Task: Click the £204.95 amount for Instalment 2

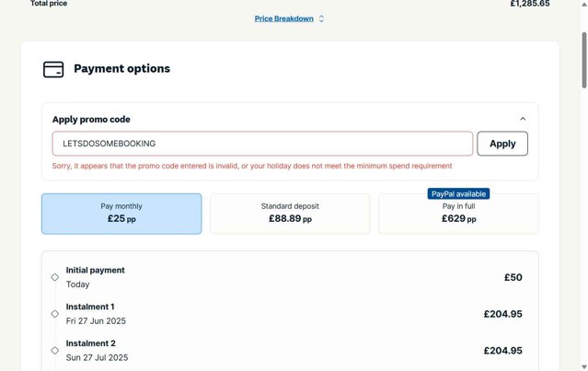Action: point(502,351)
